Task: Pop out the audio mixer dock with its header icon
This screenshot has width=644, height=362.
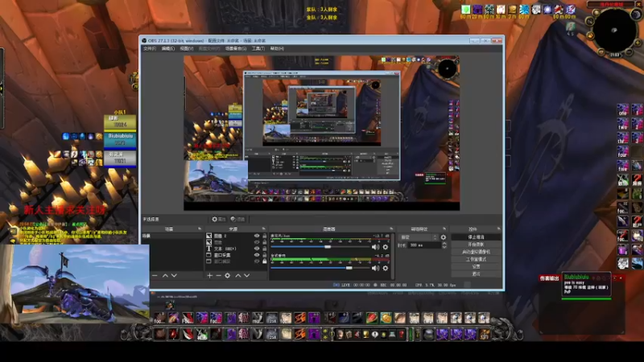Action: point(391,228)
